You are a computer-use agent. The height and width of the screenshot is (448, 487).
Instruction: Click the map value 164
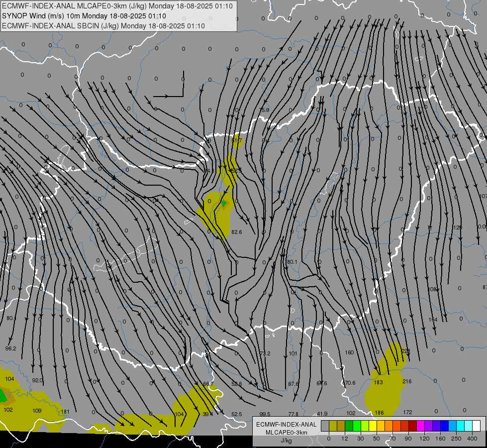[x=433, y=320]
